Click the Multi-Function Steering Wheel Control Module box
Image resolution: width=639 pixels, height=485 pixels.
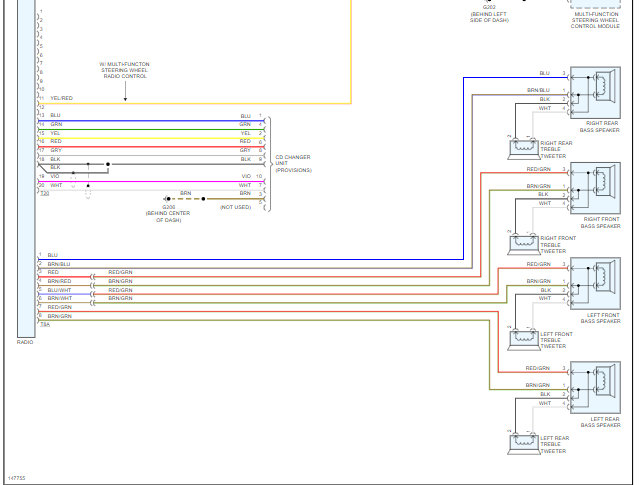[595, 4]
